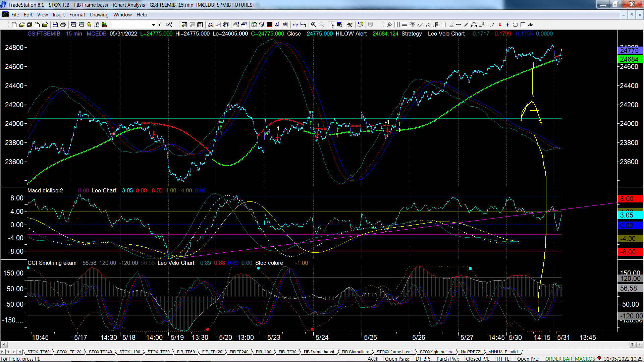Click the clock chart interval icon

click(x=254, y=25)
